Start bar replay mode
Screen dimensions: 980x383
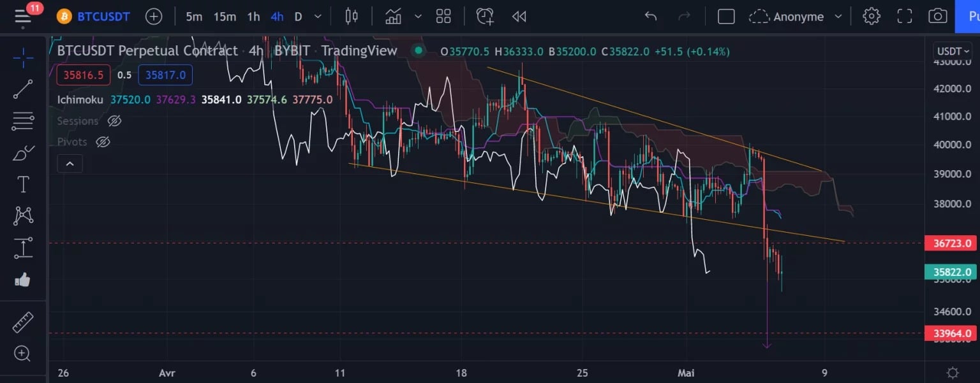click(519, 17)
